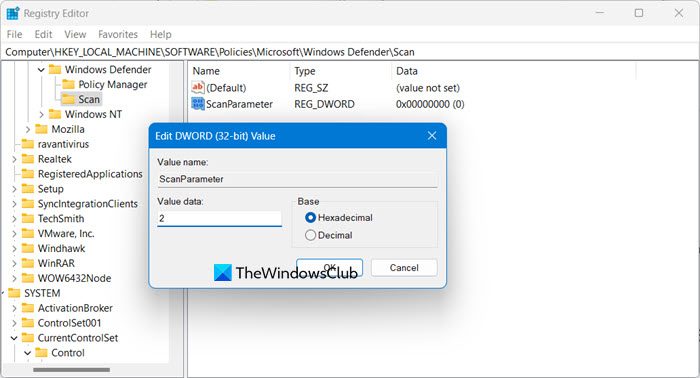
Task: Click the CurrentControlSet folder icon
Action: click(x=28, y=338)
